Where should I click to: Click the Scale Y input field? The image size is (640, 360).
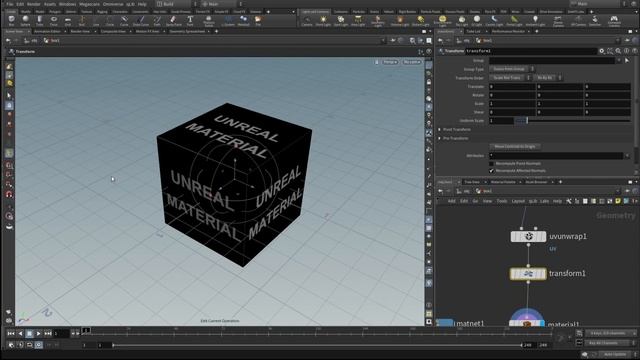coord(560,104)
